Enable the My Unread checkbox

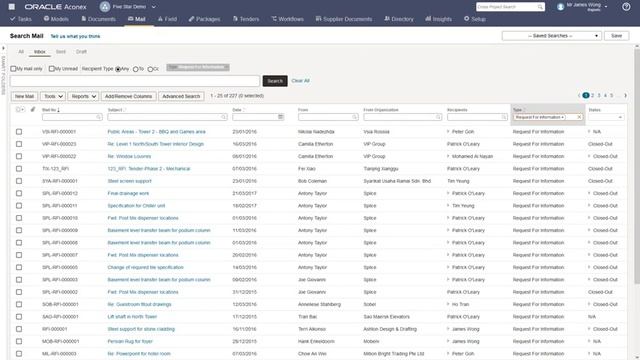[x=51, y=69]
